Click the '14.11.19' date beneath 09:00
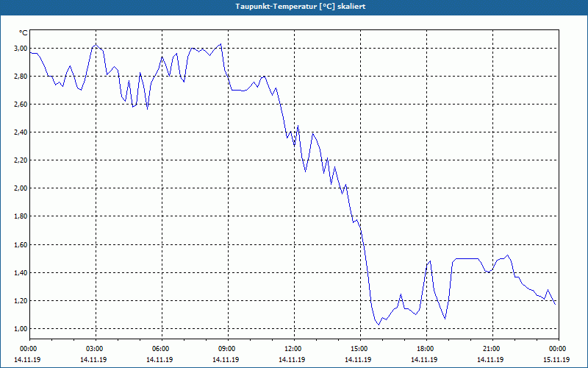Viewport: 588px width, 368px height. pos(226,360)
